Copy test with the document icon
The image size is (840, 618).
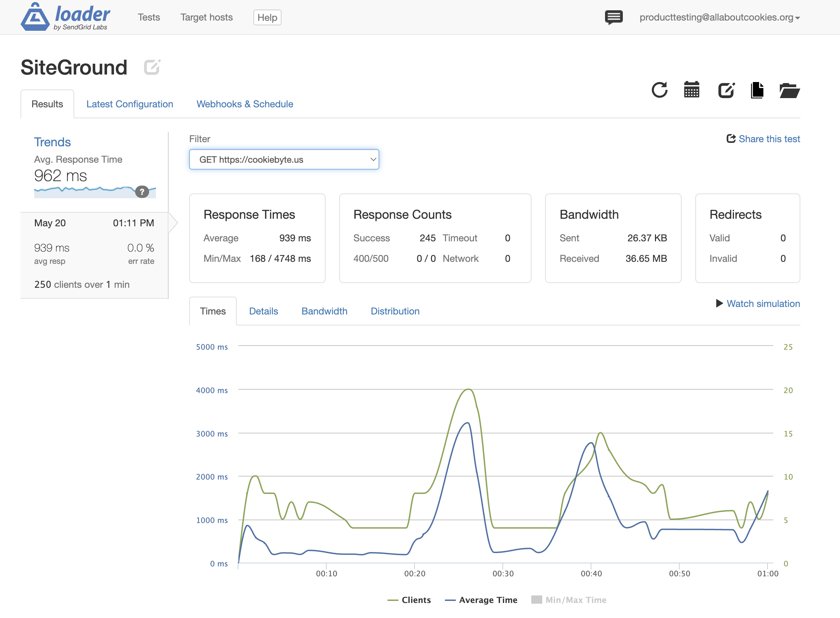757,90
